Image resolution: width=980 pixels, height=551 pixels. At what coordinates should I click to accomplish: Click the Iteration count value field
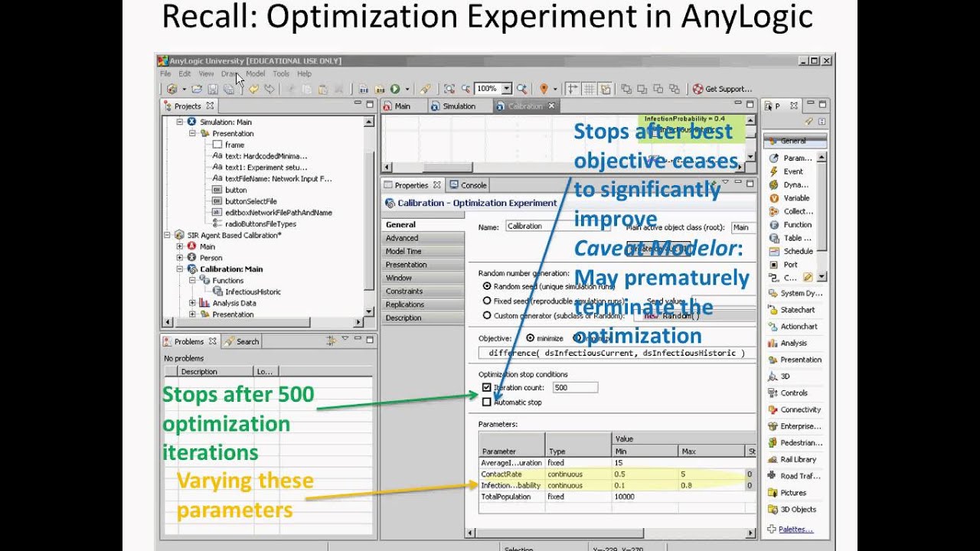tap(574, 388)
